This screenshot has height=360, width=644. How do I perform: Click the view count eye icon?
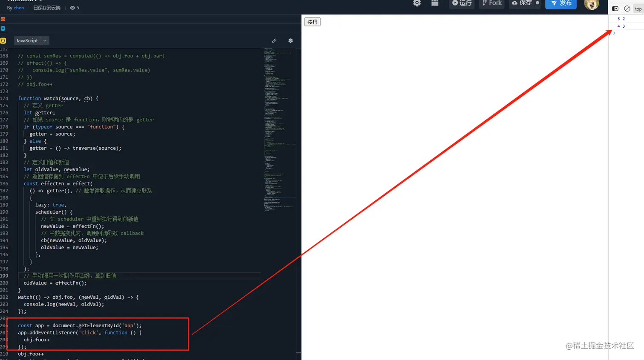coord(72,8)
